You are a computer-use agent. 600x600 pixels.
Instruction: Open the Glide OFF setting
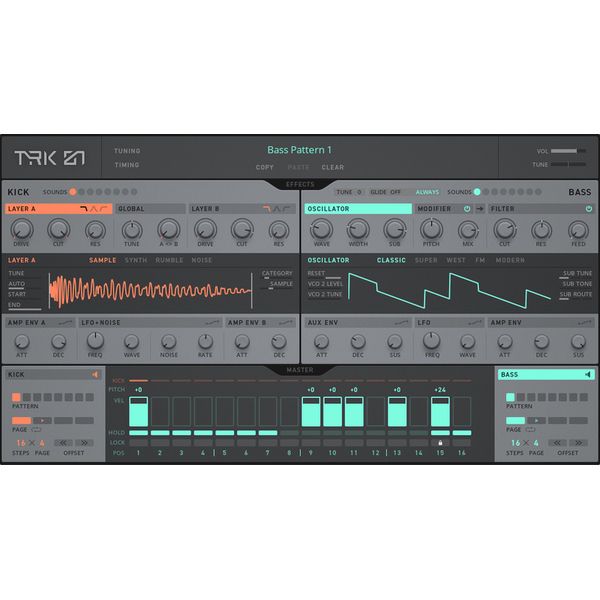pos(385,192)
